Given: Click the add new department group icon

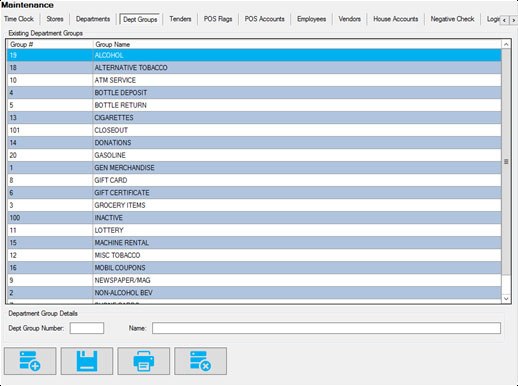Looking at the screenshot, I should click(30, 361).
